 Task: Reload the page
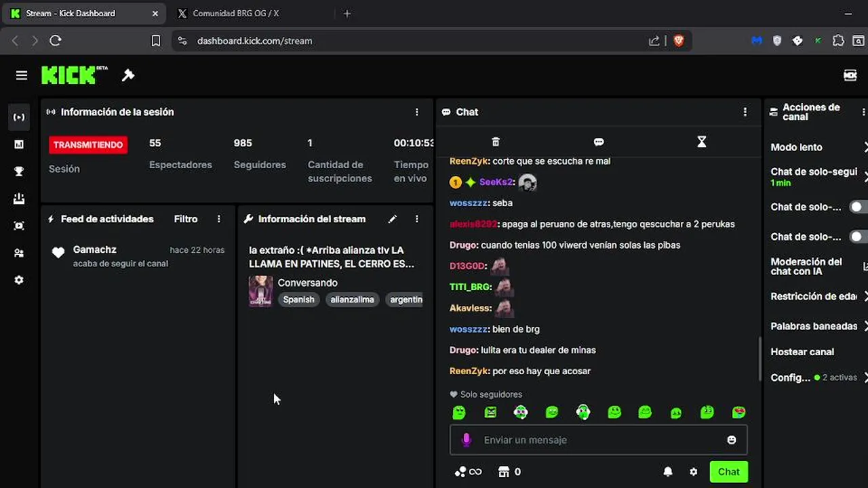(x=56, y=41)
